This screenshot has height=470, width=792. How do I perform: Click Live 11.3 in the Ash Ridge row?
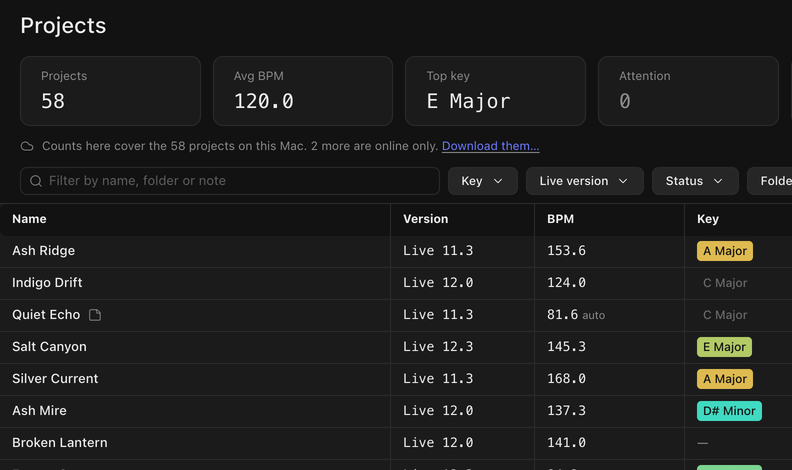[438, 251]
